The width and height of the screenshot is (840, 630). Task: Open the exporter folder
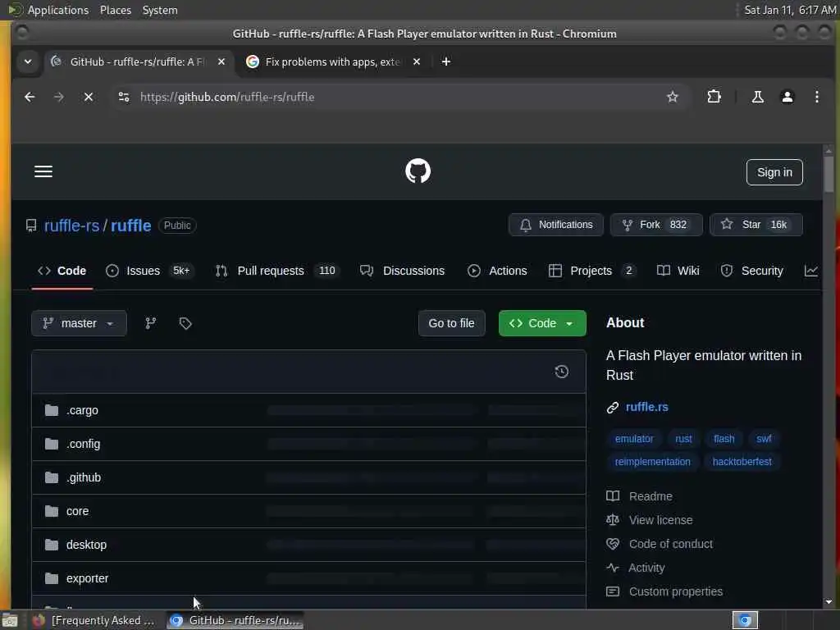(x=87, y=578)
